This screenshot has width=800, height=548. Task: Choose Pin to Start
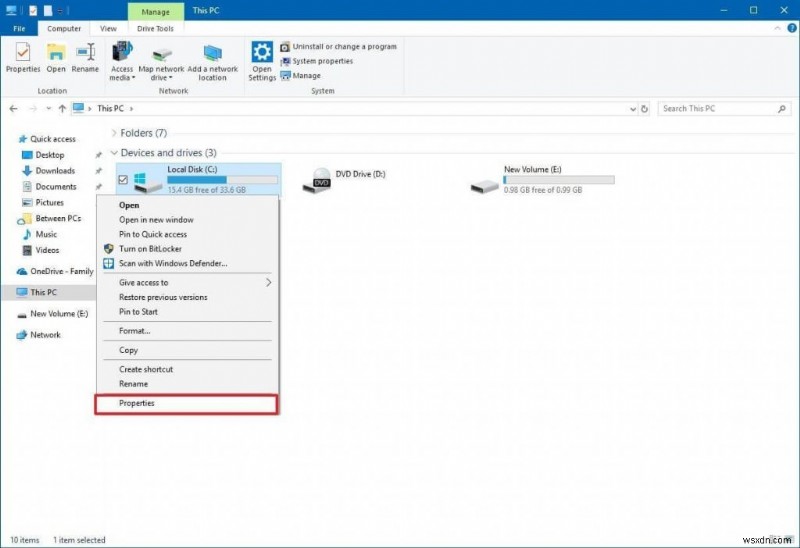pos(187,312)
